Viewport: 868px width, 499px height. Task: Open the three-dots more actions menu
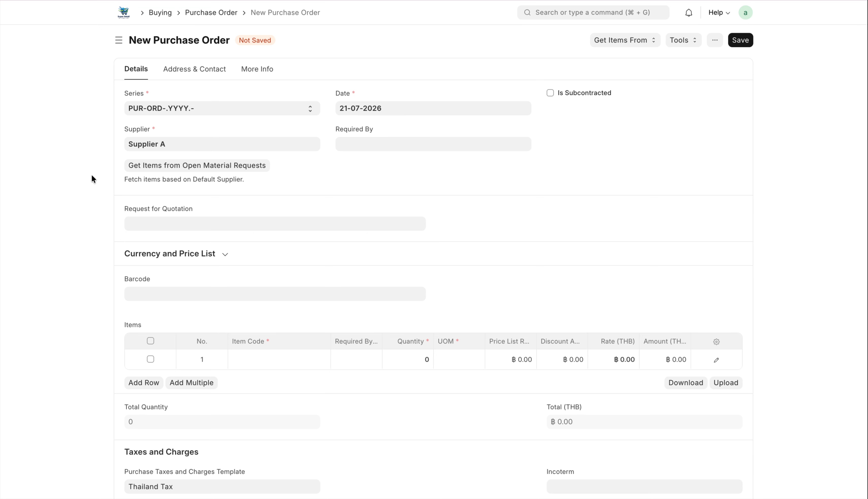click(x=715, y=40)
